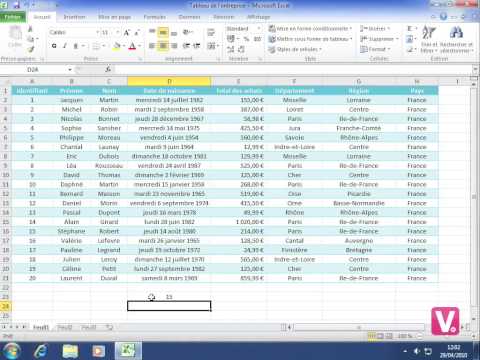Viewport: 480px width, 360px height.
Task: Decrease font size with the small A icon
Action: pyautogui.click(x=137, y=32)
